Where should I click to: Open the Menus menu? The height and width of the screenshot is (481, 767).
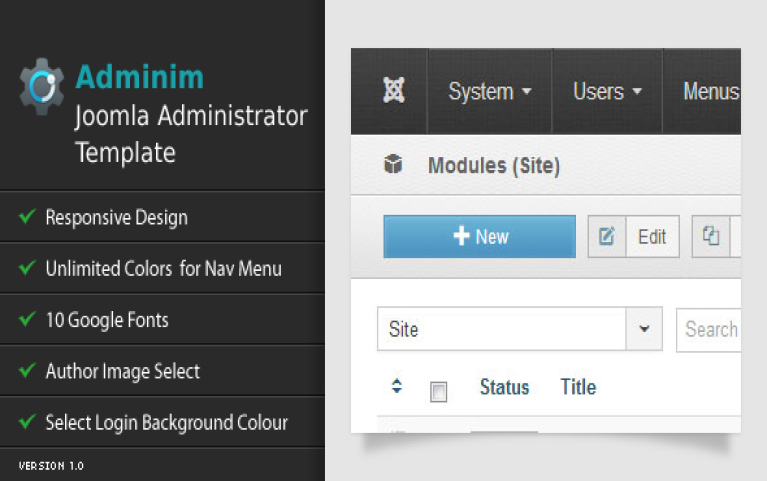click(x=710, y=92)
